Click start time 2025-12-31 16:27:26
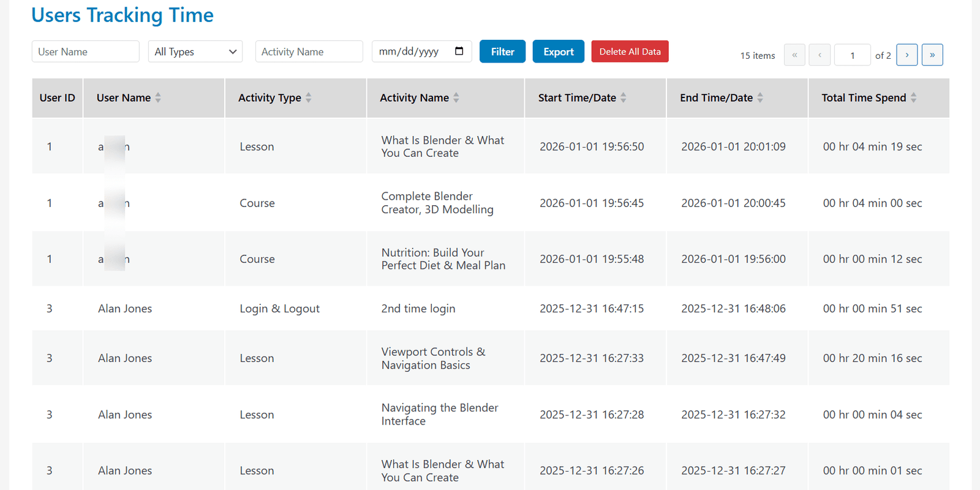The height and width of the screenshot is (490, 980). pos(592,470)
